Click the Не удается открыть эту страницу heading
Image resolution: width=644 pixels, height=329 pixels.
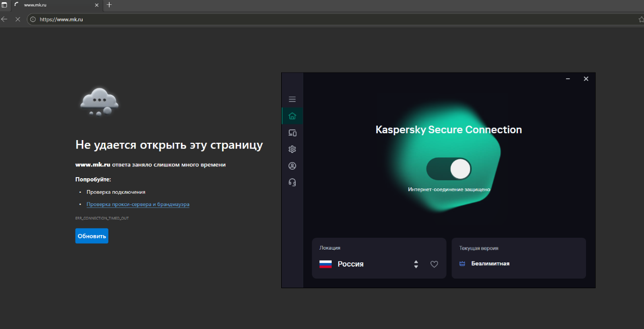pyautogui.click(x=169, y=145)
